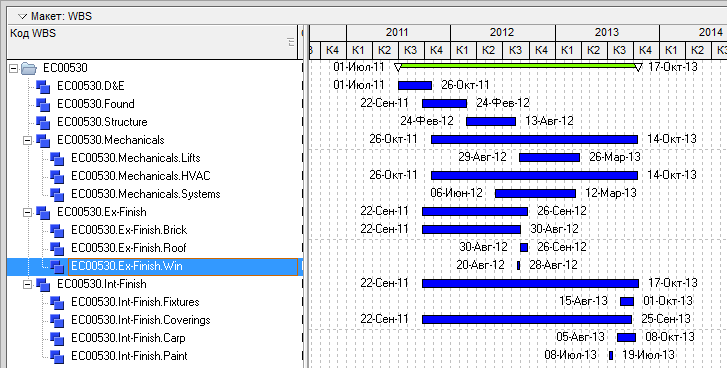
Task: Click the WBS icon beside EC00530.Ex-Finish.Roof
Action: pyautogui.click(x=57, y=249)
